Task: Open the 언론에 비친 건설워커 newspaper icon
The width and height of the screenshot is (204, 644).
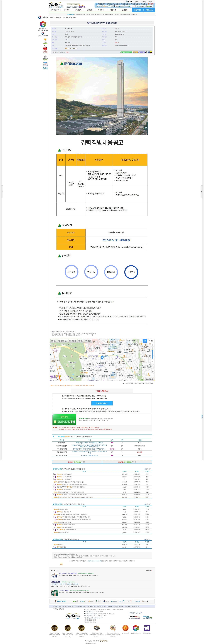Action: tap(45, 58)
